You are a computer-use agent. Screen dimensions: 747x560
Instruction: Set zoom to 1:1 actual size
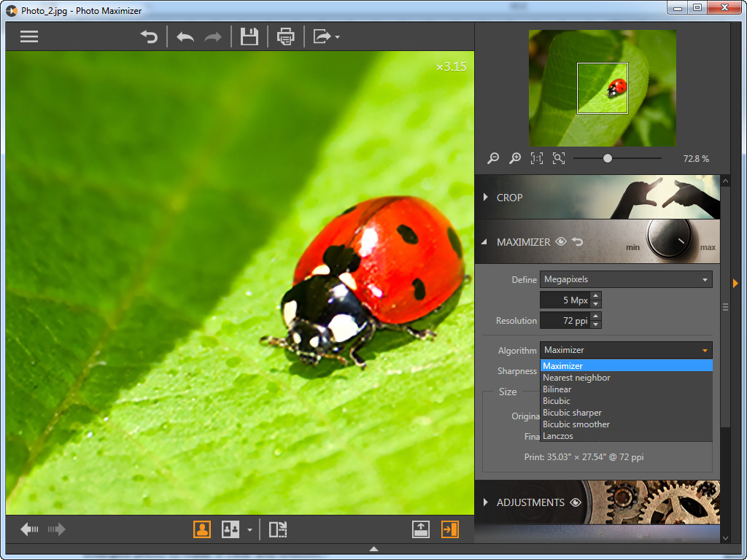click(536, 158)
